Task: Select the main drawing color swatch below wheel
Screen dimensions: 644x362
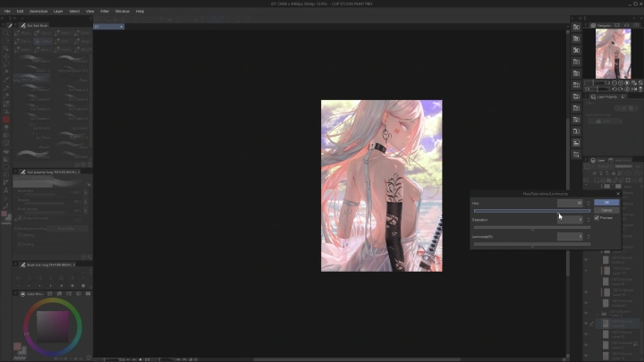Action: (17, 347)
